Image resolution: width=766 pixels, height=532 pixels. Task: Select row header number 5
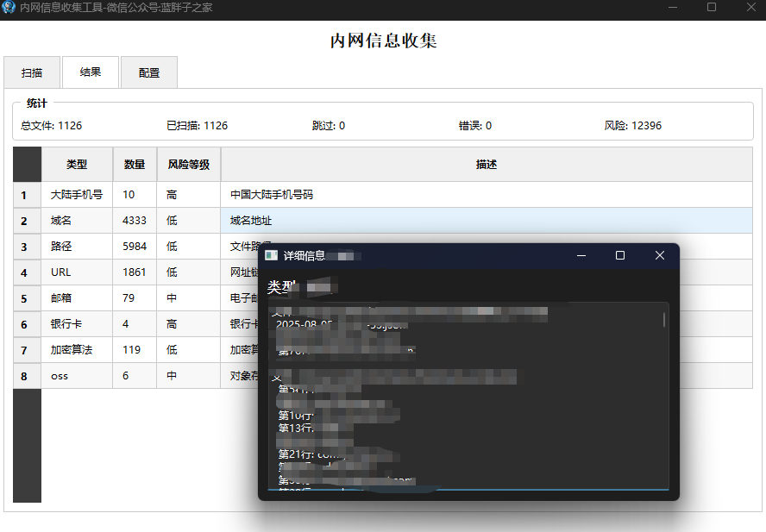[27, 298]
